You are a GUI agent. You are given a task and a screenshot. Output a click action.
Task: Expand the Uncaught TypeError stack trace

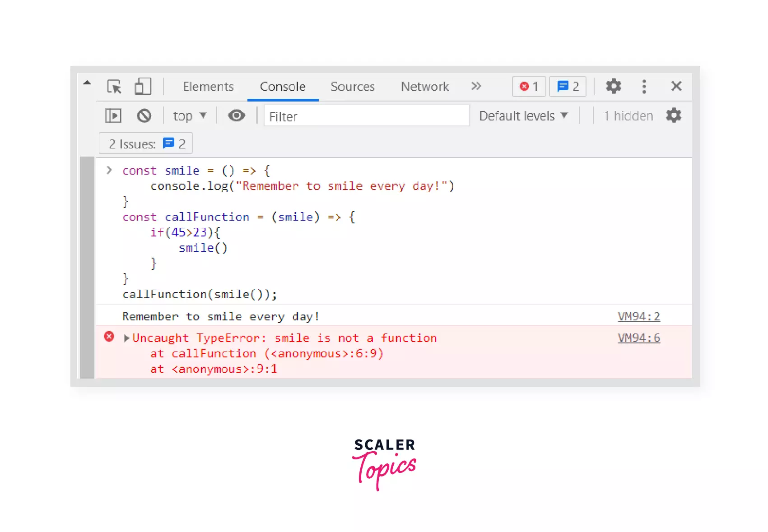pyautogui.click(x=126, y=338)
